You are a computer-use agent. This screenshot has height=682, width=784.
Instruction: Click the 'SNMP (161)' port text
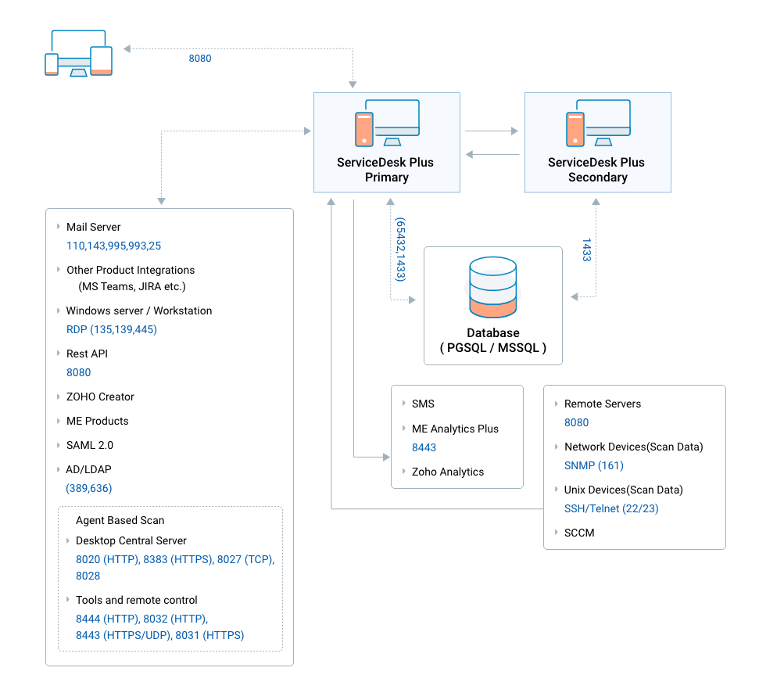pos(594,466)
